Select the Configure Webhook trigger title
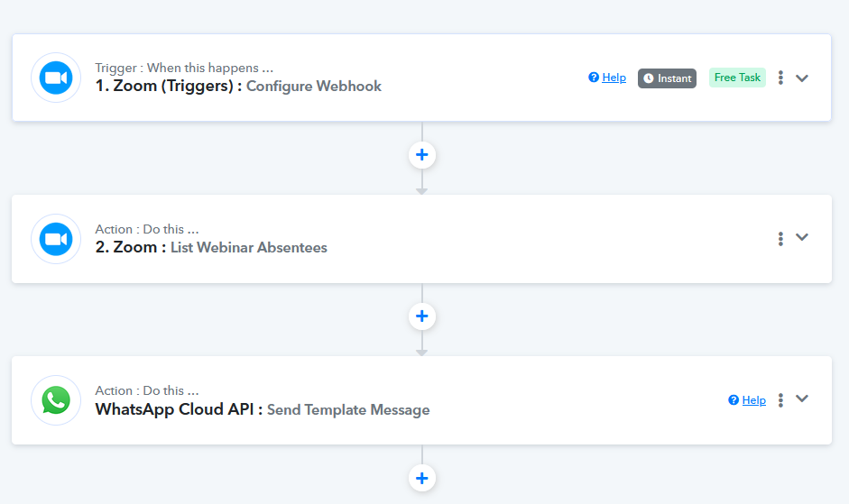 point(313,86)
